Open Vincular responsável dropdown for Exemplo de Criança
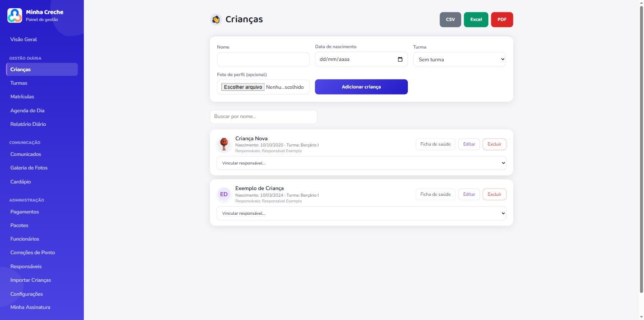This screenshot has width=644, height=320. tap(361, 213)
